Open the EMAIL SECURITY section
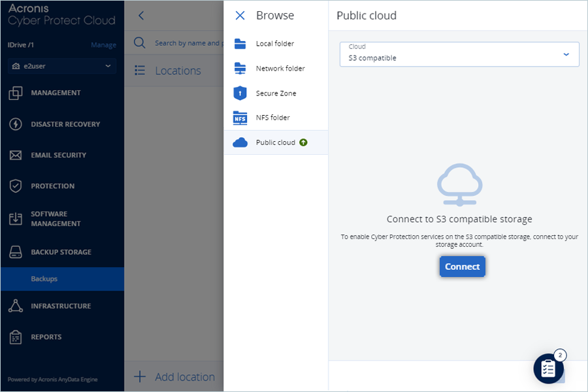Screen dimensions: 588x392 point(59,155)
